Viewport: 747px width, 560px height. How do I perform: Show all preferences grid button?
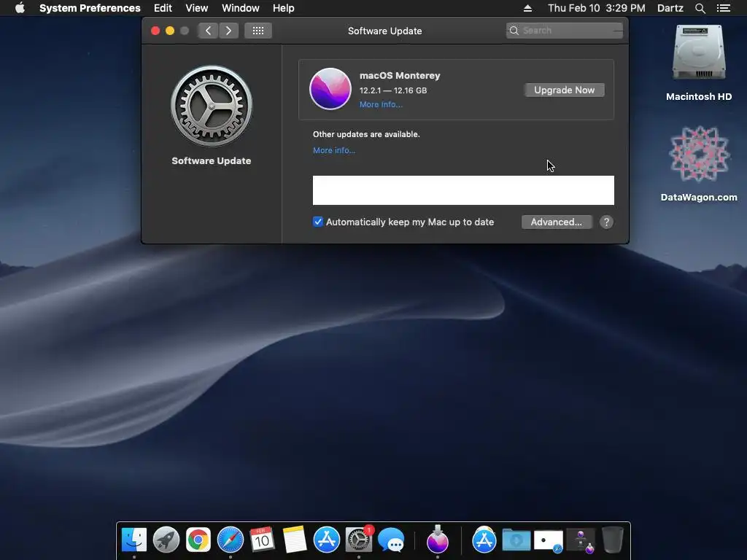pos(258,31)
